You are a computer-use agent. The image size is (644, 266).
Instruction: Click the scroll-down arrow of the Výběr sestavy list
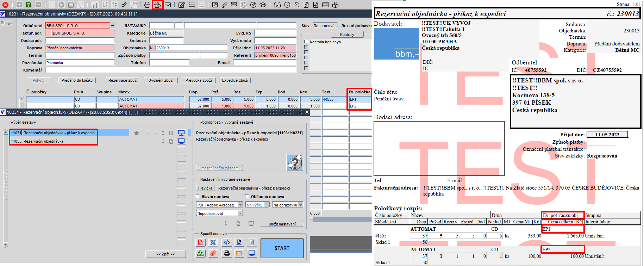point(5,244)
